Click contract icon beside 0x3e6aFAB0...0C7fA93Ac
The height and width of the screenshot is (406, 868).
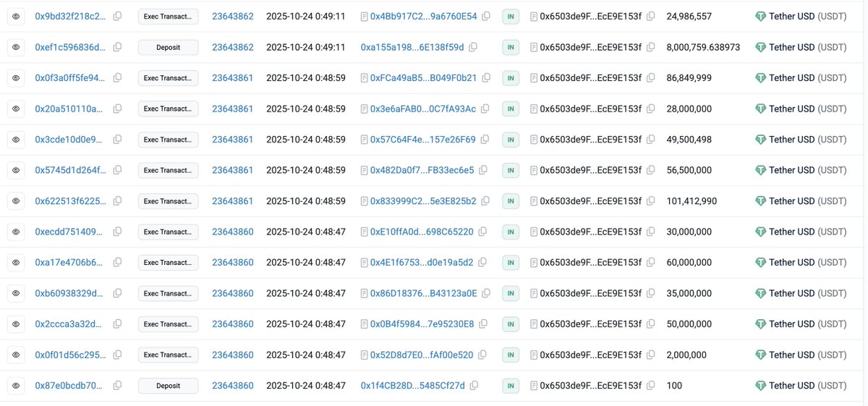[364, 109]
